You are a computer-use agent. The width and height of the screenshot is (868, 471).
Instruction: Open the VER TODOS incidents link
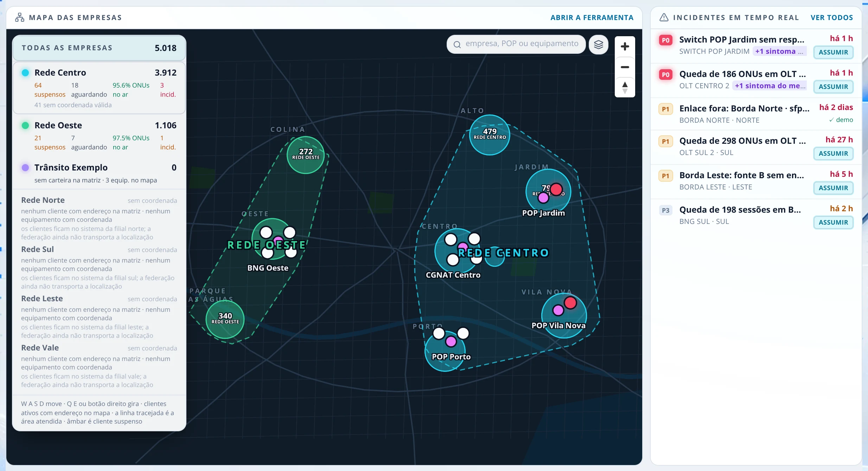(x=832, y=18)
